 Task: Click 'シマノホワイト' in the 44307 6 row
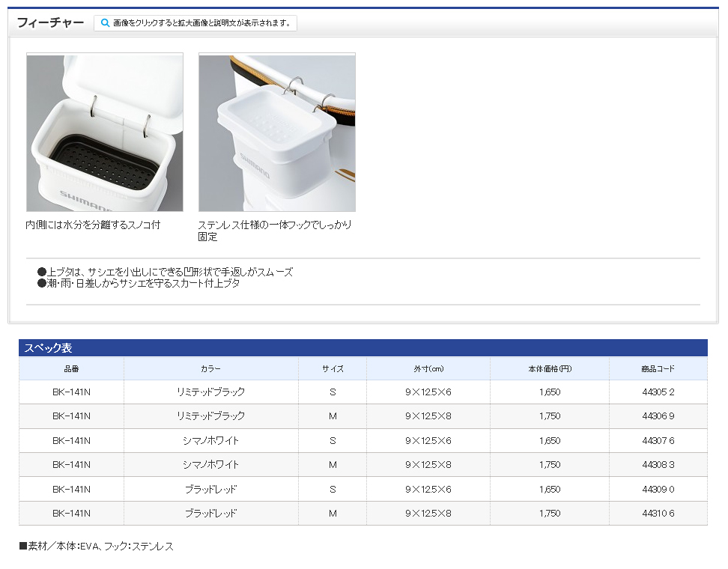(210, 441)
